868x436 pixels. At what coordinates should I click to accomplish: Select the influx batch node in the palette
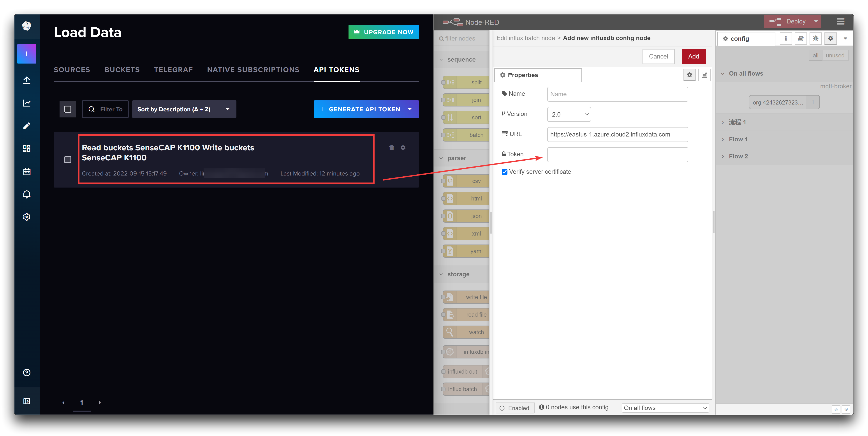click(x=466, y=389)
